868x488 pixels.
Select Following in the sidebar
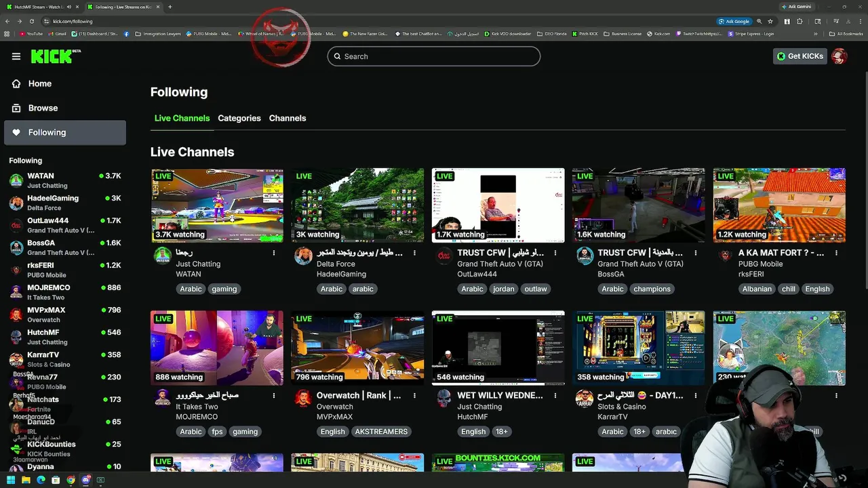tap(65, 132)
